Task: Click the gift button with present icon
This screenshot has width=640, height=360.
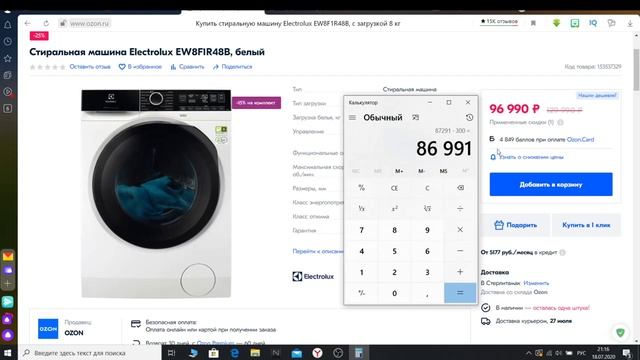Action: (x=516, y=225)
